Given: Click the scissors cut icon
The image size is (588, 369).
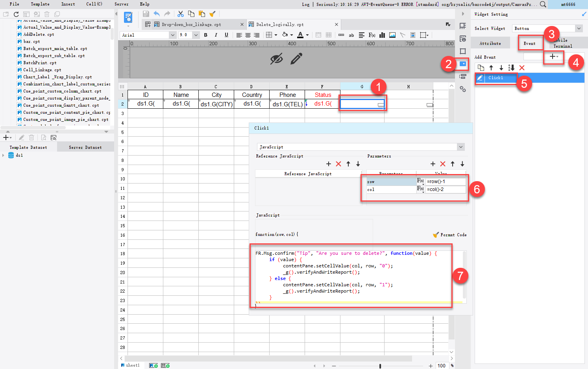Looking at the screenshot, I should coord(181,13).
